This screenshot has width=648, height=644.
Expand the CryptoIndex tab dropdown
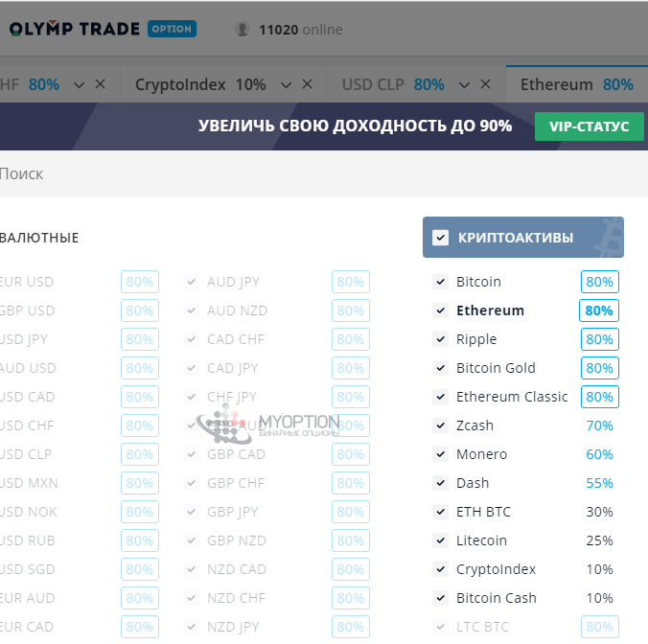tap(286, 85)
